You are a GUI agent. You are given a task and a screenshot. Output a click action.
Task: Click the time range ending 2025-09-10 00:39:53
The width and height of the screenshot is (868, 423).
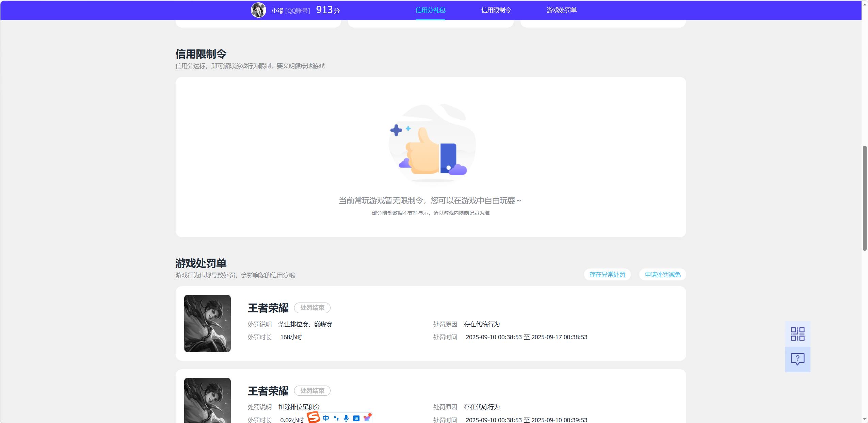(526, 420)
